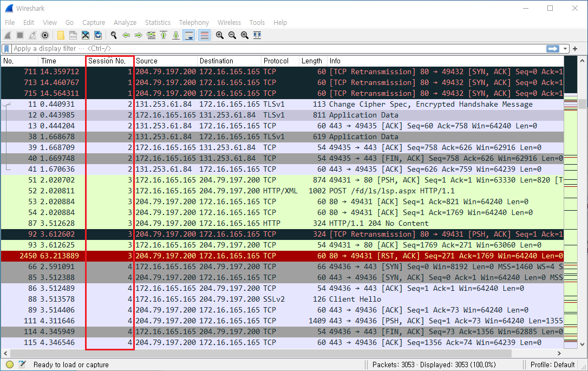Open Capture options gear icon

click(x=45, y=35)
